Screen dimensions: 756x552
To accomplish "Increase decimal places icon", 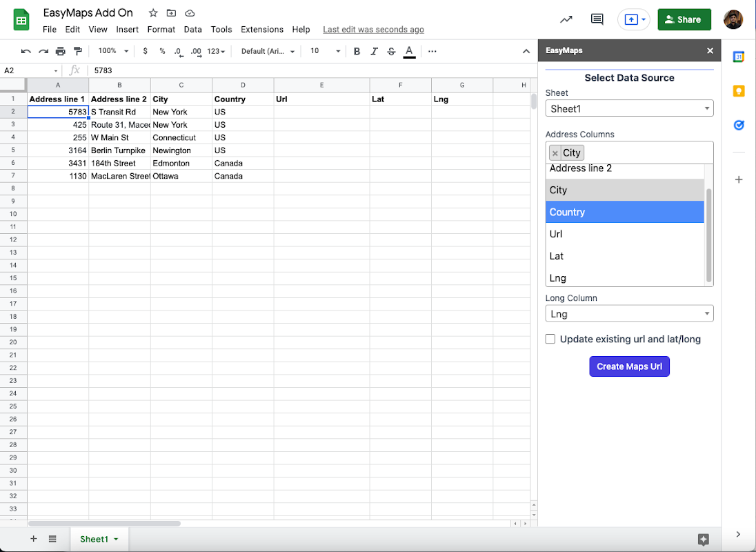I will 196,52.
